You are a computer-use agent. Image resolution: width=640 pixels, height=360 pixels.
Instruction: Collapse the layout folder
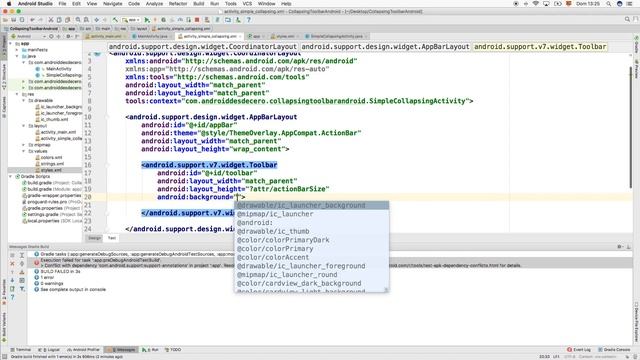tap(24, 126)
